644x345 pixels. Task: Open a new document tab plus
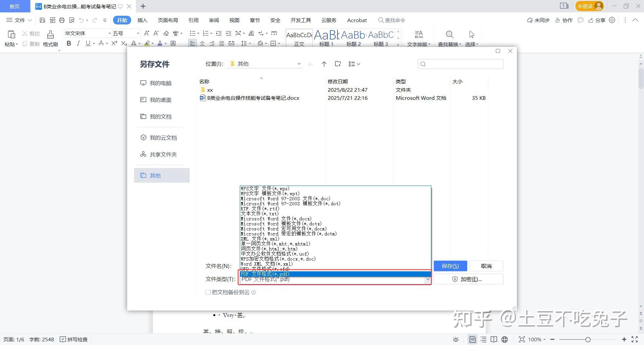pos(143,6)
